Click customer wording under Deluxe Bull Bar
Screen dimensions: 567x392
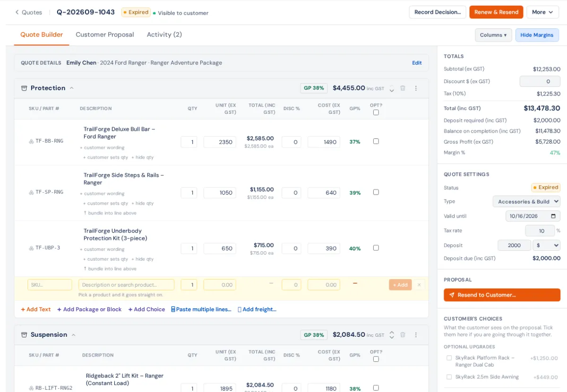pos(103,148)
